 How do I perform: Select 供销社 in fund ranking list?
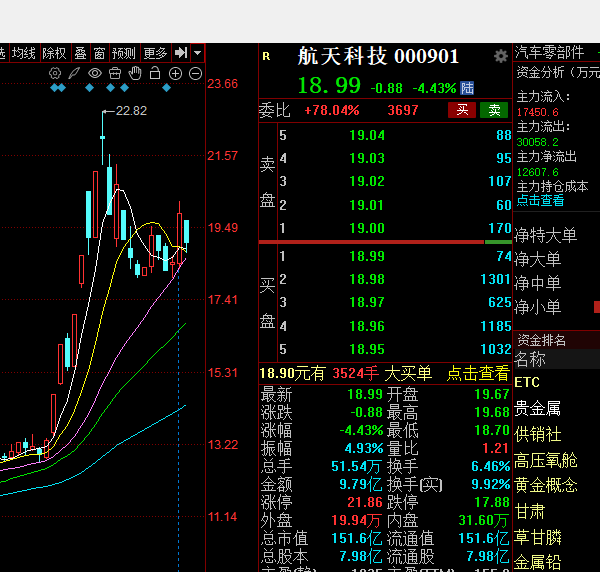[537, 434]
